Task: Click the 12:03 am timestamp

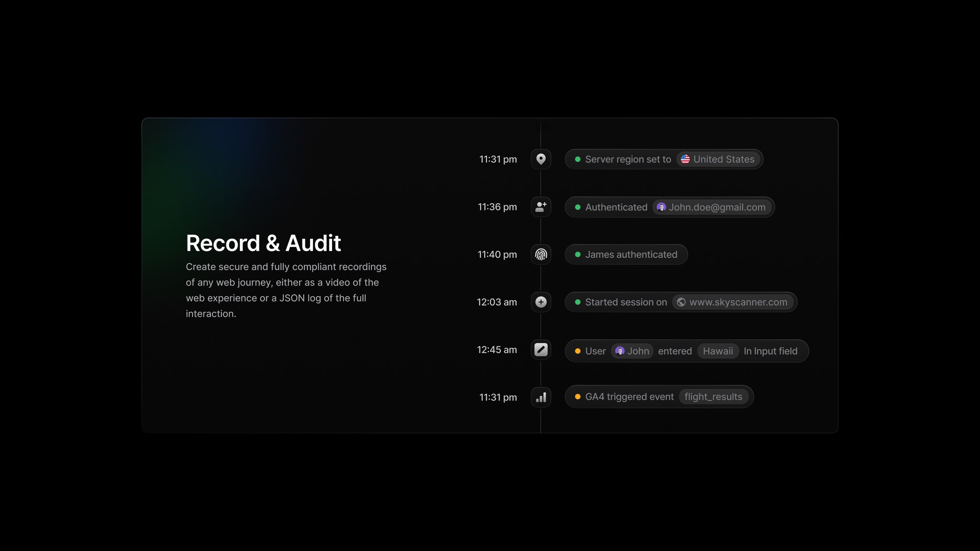Action: pos(497,302)
